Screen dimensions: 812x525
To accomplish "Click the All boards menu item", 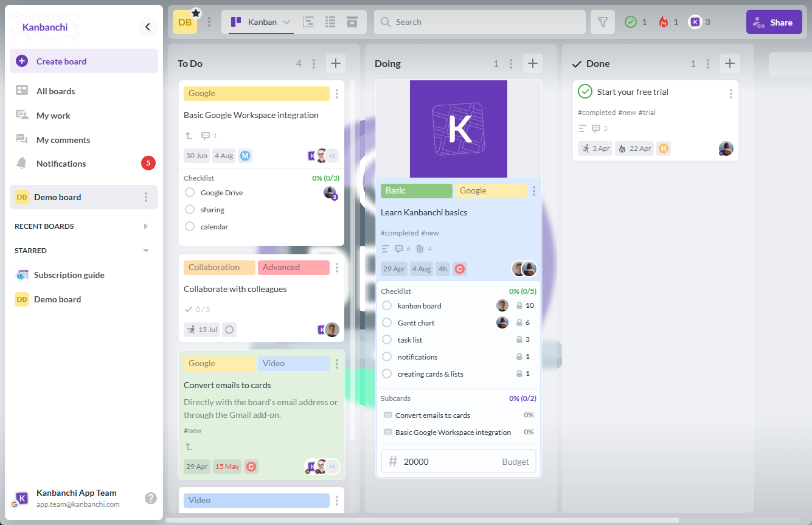I will 84,91.
